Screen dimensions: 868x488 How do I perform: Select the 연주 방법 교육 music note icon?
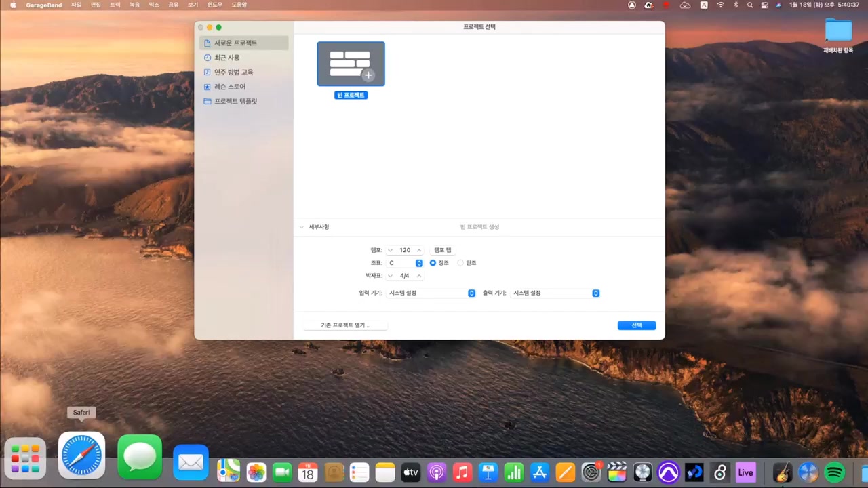point(207,72)
